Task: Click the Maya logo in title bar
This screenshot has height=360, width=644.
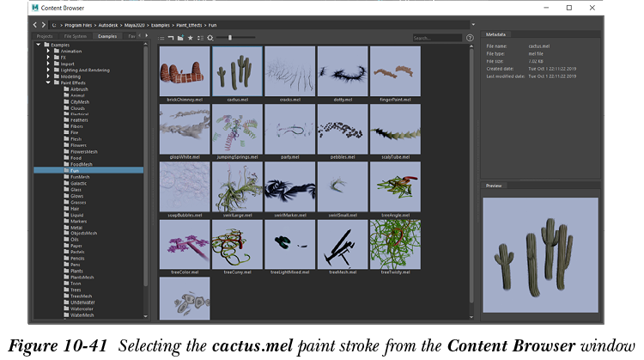Action: 34,8
